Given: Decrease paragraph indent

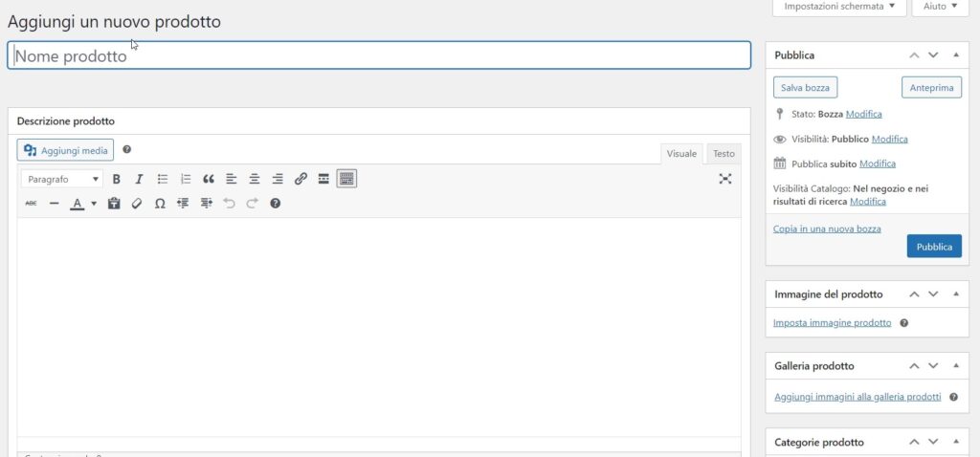Looking at the screenshot, I should 183,204.
